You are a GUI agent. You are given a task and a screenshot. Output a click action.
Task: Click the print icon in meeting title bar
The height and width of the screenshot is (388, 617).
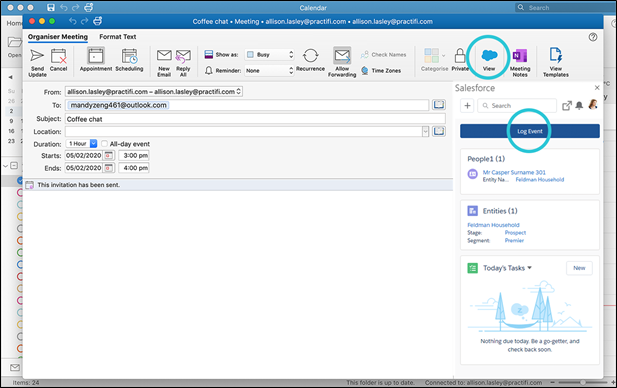pos(98,21)
